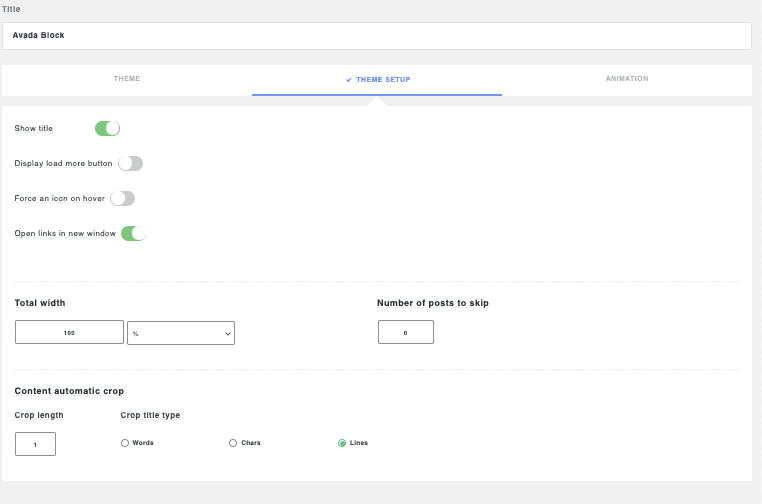
Task: Click the Title input field with Avada Block
Action: (376, 35)
